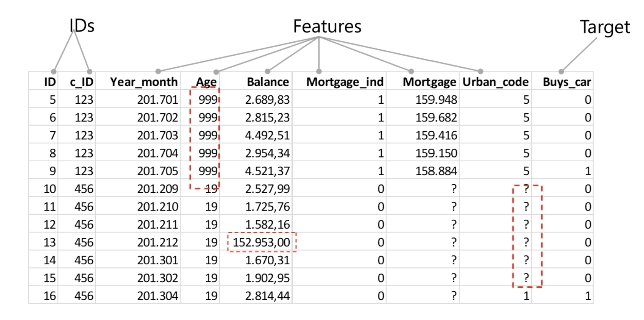Select Year_month cell 201.705
The height and width of the screenshot is (320, 644).
158,171
